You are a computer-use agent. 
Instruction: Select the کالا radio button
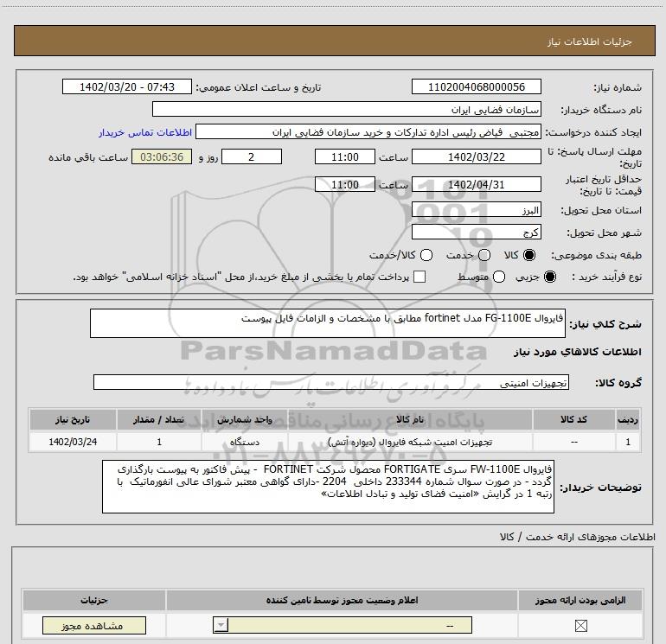click(x=529, y=255)
